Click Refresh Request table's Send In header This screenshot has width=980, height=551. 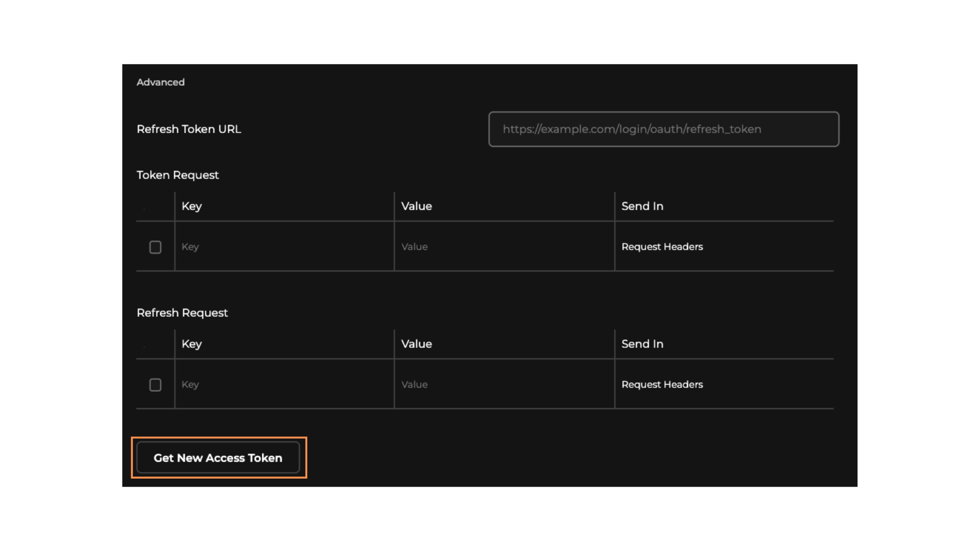[x=642, y=344]
